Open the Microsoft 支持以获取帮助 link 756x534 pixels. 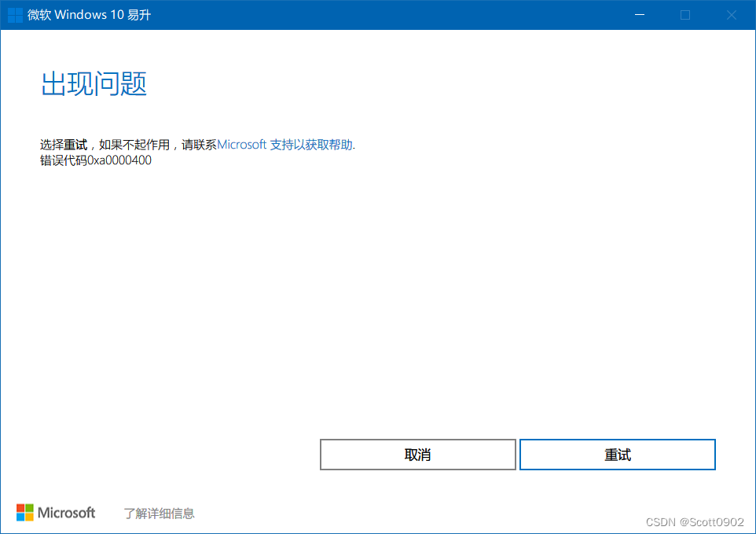coord(285,145)
